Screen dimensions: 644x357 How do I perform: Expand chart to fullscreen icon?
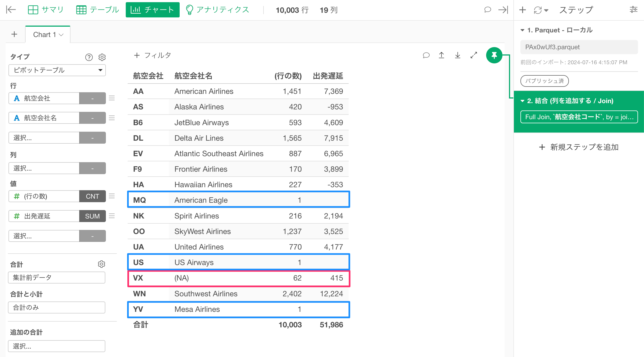474,55
